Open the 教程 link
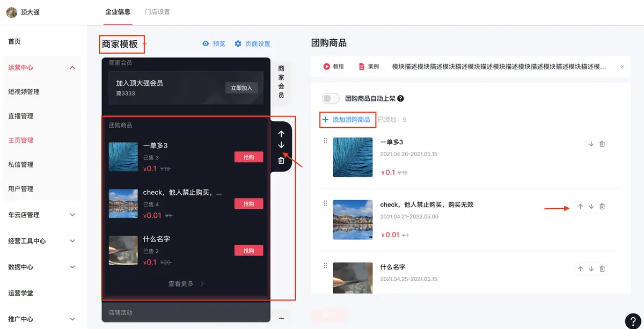The image size is (644, 329). pos(338,67)
